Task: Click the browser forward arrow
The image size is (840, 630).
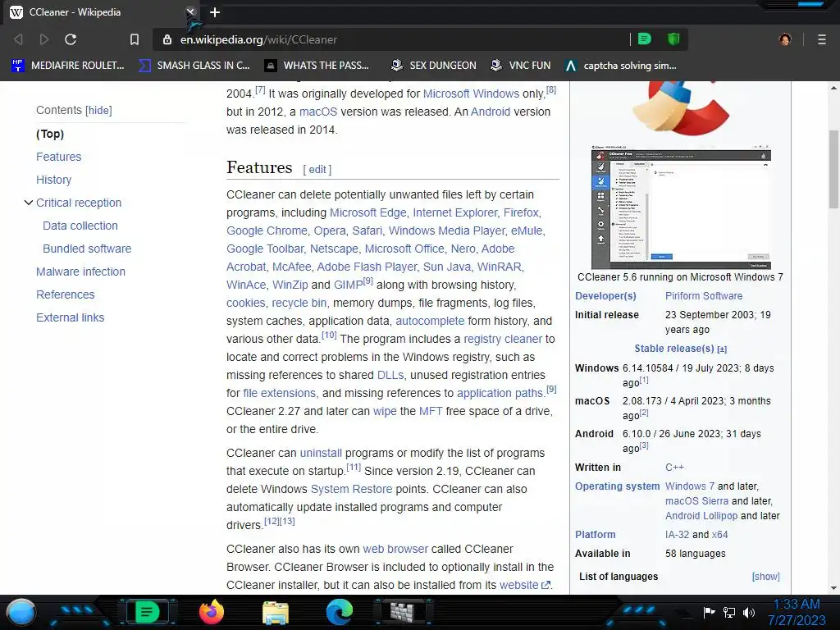Action: click(x=44, y=39)
